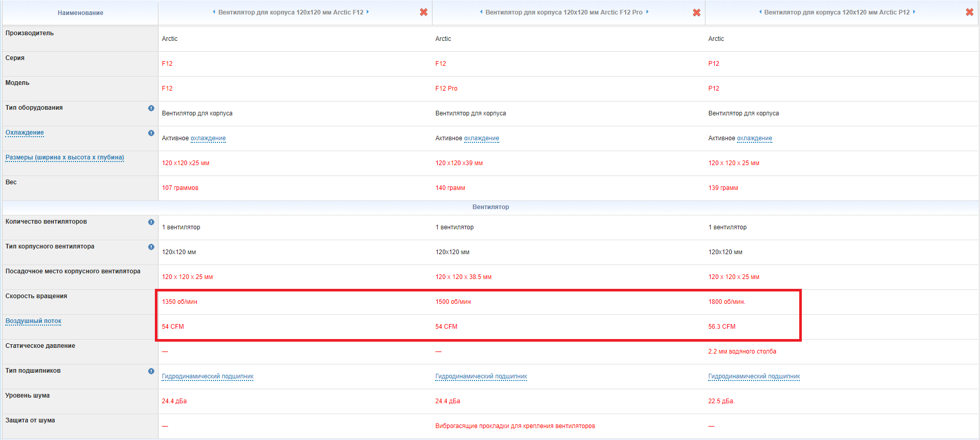
Task: Move Arctic F12 column left with arrow
Action: tap(214, 12)
